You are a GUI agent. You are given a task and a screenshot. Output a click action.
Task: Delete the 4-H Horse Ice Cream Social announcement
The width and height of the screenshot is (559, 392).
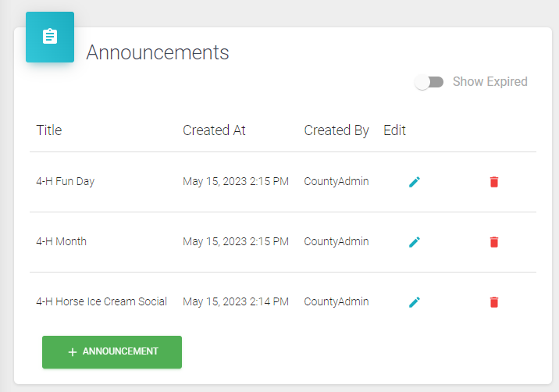click(494, 302)
